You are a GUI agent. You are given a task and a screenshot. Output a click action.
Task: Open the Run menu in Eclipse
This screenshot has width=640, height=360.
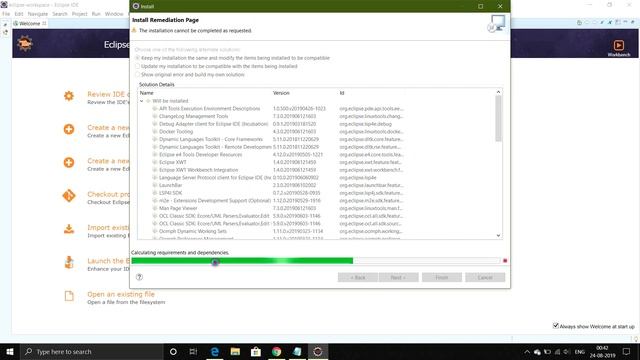[x=96, y=14]
